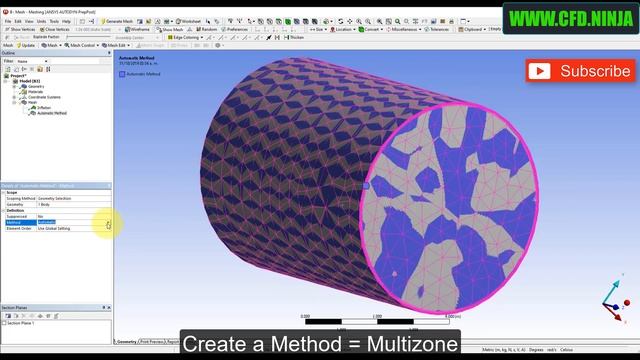Open the Worksheet view

pos(189,21)
